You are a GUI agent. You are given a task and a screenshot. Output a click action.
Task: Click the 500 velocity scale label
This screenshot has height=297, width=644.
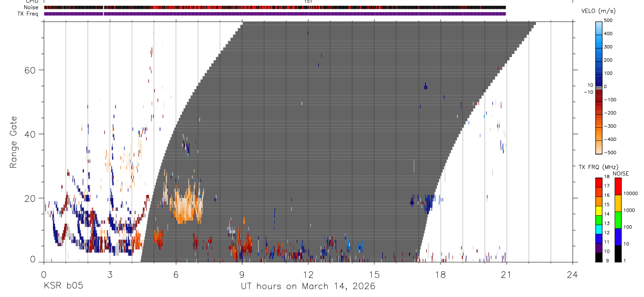point(609,20)
